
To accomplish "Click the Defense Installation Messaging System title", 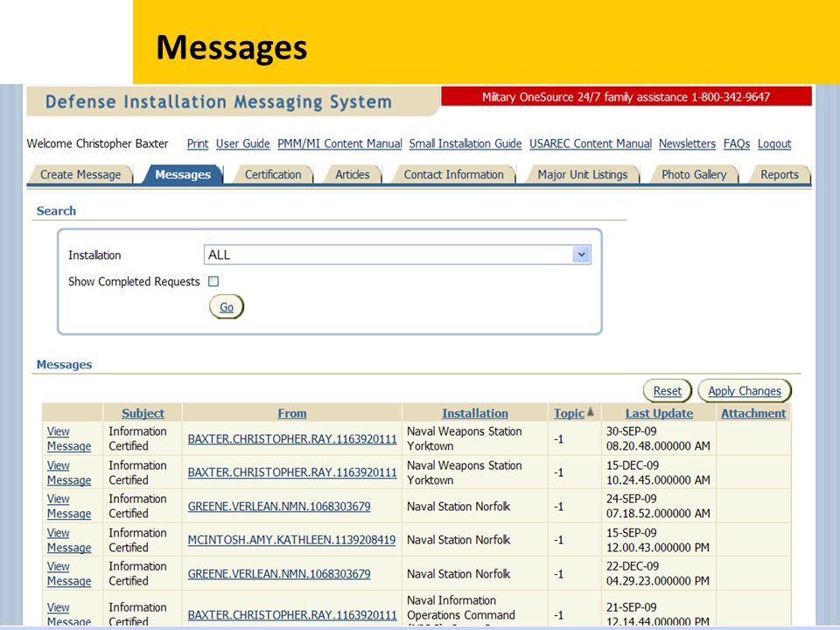I will 219,101.
